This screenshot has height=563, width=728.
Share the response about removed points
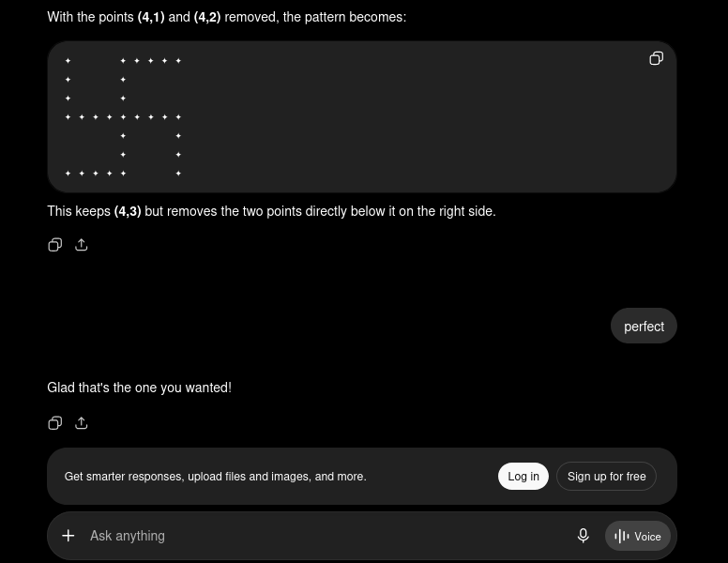[82, 245]
